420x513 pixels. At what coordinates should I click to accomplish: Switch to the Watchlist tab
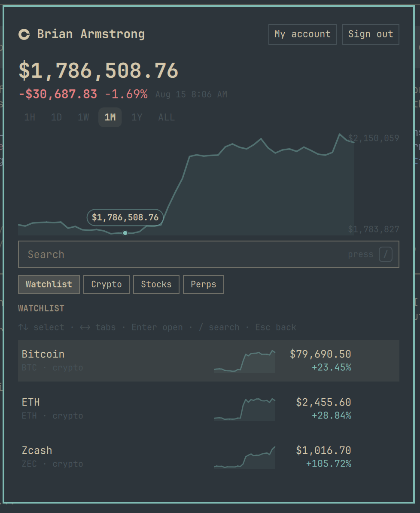pos(49,284)
